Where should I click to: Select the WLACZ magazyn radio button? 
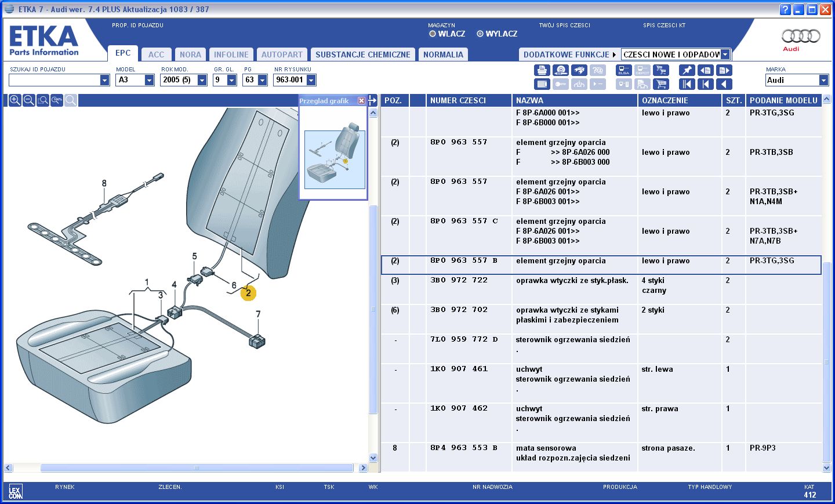(433, 34)
